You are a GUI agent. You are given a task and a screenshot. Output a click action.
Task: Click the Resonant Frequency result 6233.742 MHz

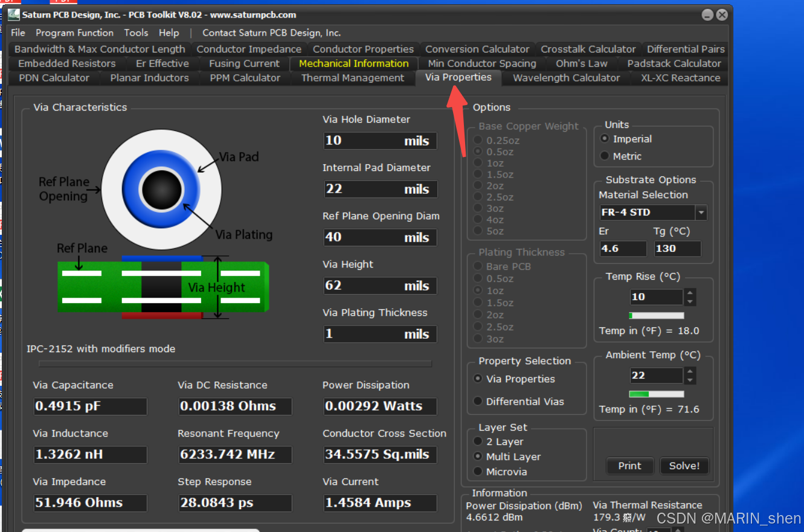tap(235, 455)
